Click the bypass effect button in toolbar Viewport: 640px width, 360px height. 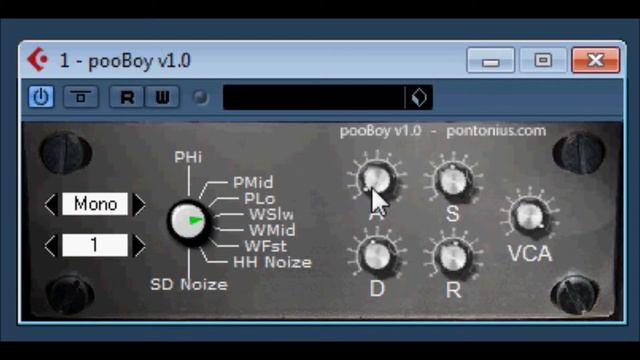(81, 97)
